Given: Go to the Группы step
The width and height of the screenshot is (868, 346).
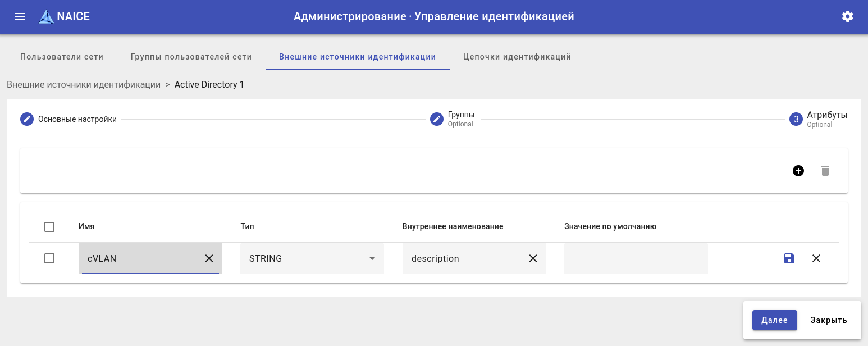Looking at the screenshot, I should click(437, 119).
